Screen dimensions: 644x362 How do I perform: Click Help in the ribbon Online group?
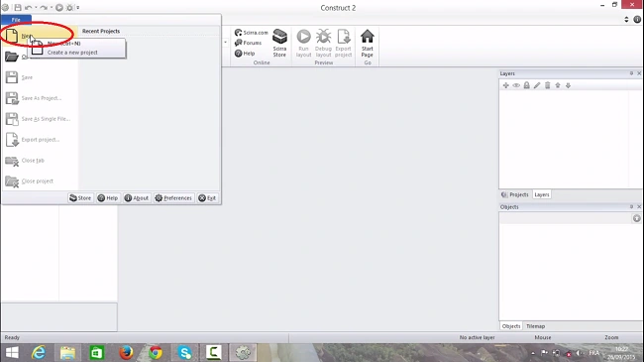point(245,54)
